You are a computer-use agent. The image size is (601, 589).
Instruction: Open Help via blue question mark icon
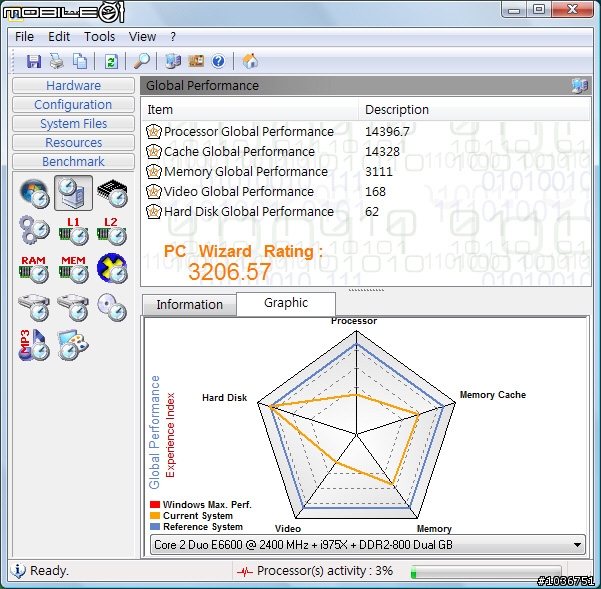(218, 61)
